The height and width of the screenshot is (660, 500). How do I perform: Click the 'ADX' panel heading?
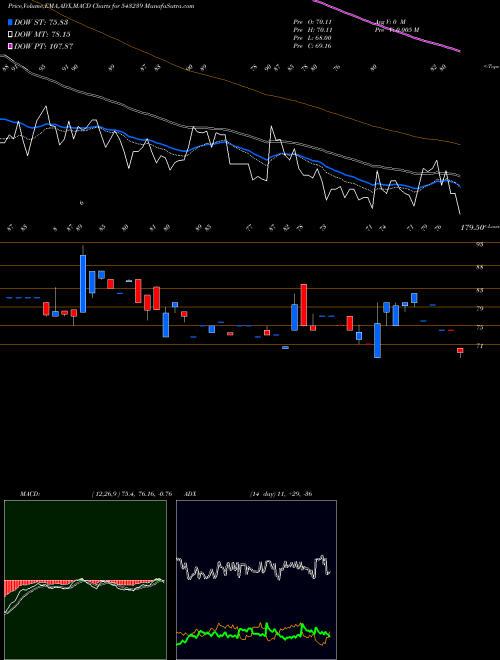[x=190, y=494]
